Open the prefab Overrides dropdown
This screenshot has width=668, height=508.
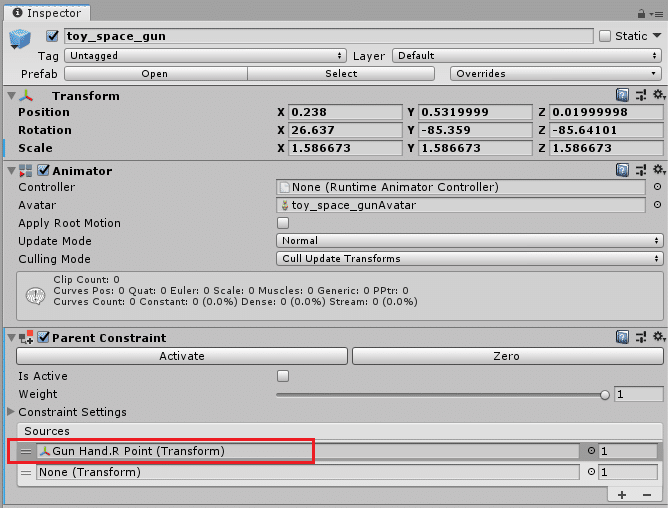tap(556, 74)
